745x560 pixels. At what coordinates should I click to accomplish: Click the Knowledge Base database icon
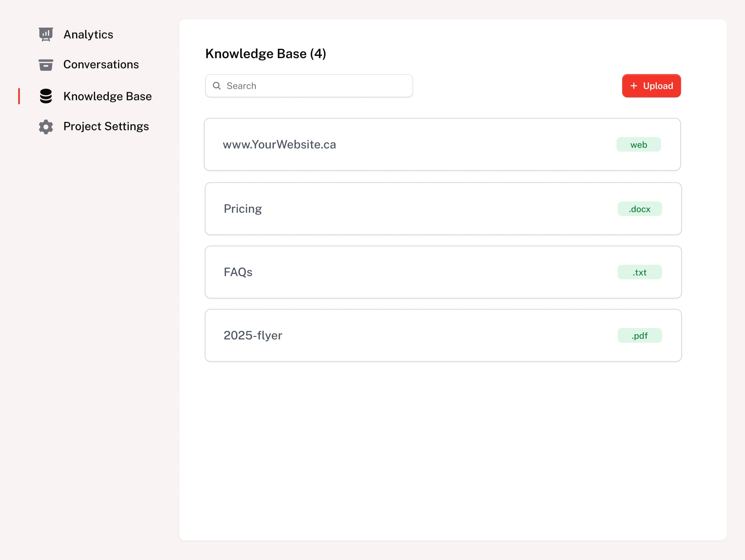click(x=46, y=96)
